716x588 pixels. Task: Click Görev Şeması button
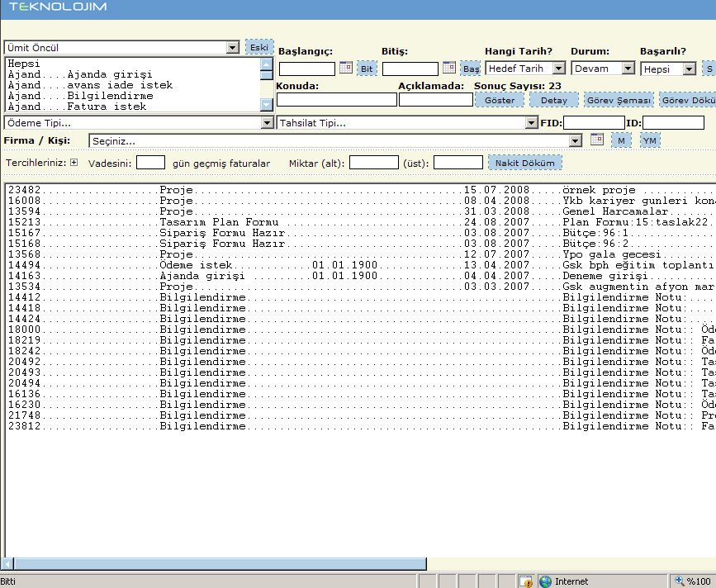click(619, 100)
